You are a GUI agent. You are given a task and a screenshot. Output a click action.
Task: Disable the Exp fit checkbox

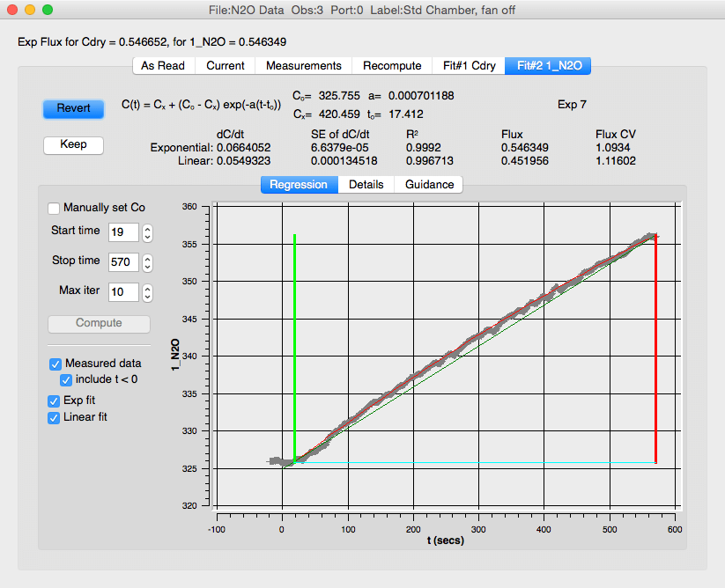(x=55, y=401)
